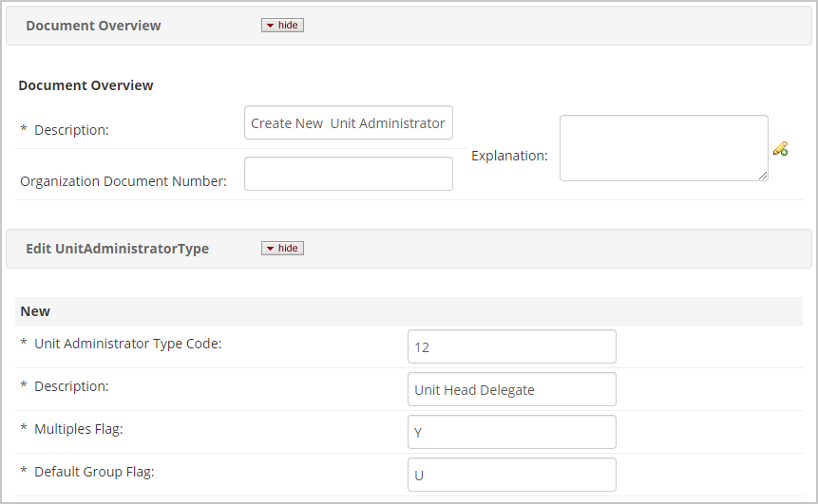Viewport: 818px width, 504px height.
Task: Click the Default Group Flag field
Action: pyautogui.click(x=512, y=475)
